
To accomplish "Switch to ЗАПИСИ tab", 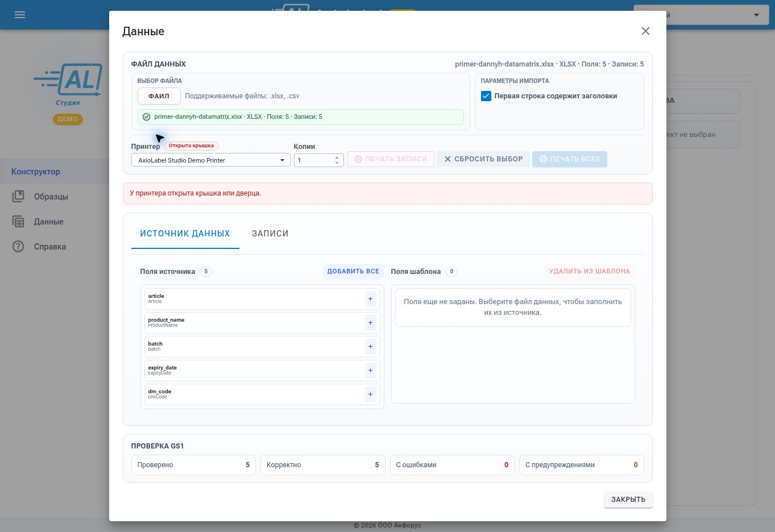I will (x=270, y=234).
